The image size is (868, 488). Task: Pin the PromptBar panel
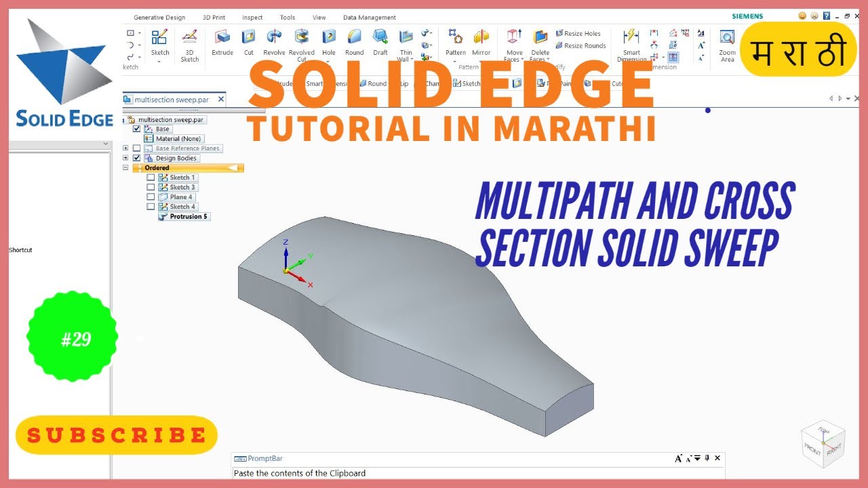(x=707, y=459)
